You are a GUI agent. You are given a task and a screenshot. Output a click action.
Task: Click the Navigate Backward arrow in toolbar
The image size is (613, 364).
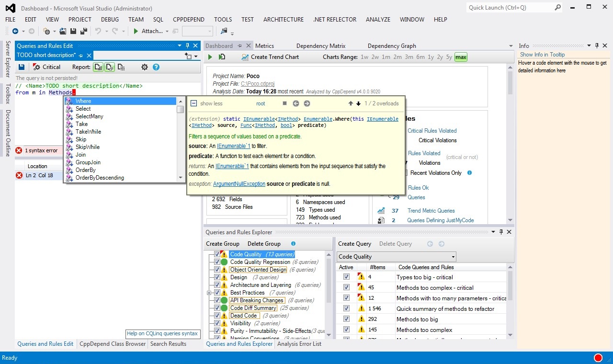(x=15, y=31)
